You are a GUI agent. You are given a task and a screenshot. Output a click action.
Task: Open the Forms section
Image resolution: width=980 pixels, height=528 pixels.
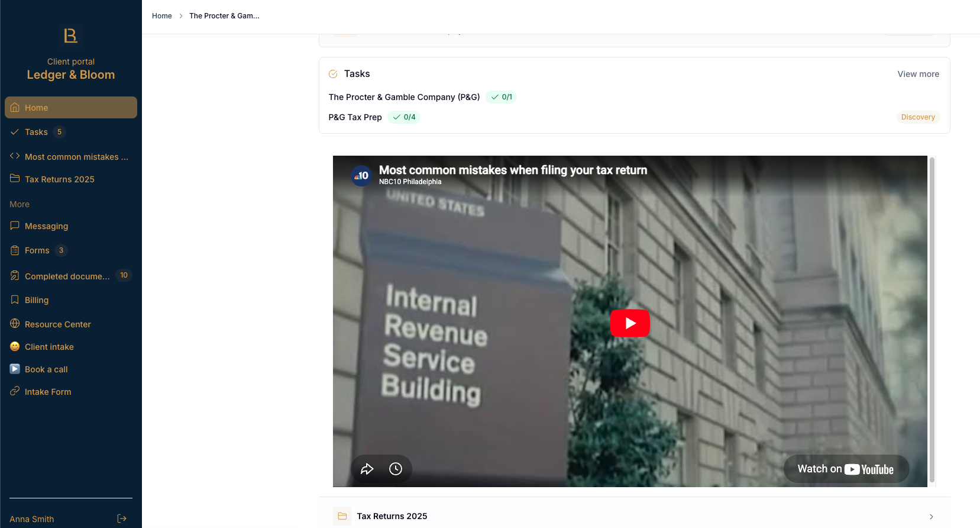tap(71, 250)
